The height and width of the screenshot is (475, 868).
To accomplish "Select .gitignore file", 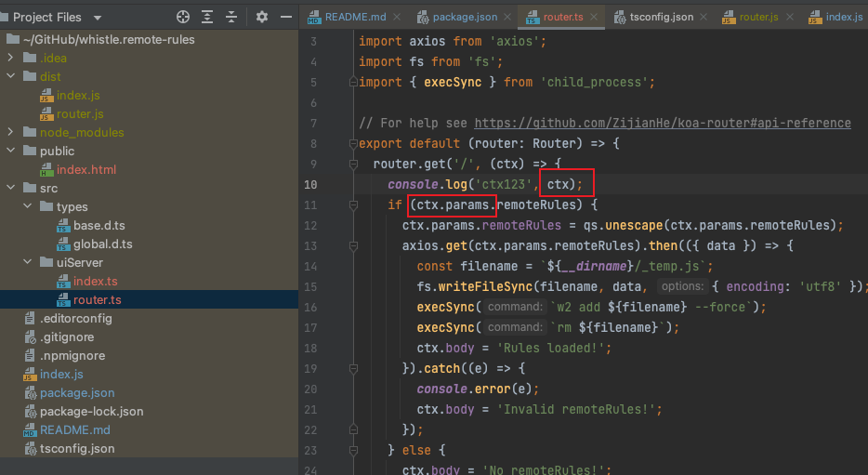I will [x=66, y=336].
